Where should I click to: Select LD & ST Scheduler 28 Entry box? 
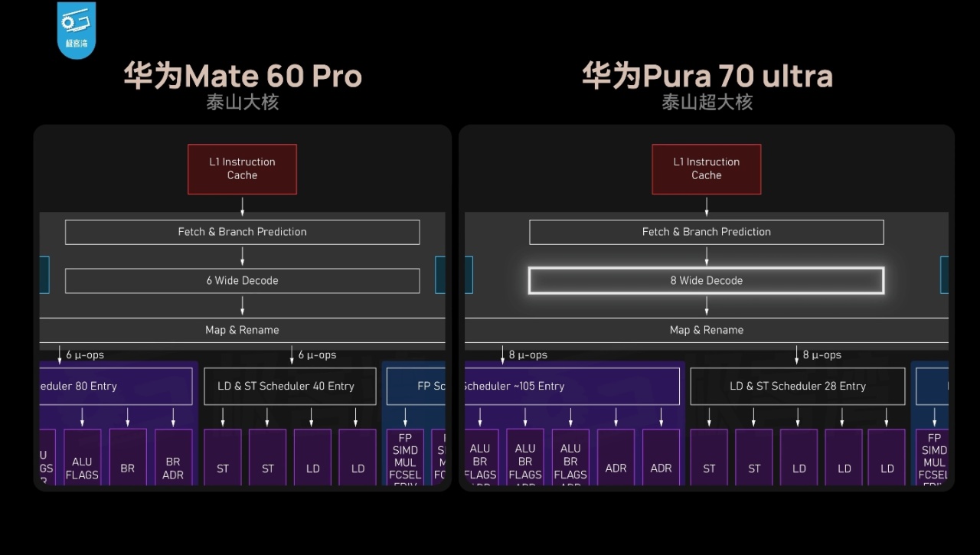798,387
